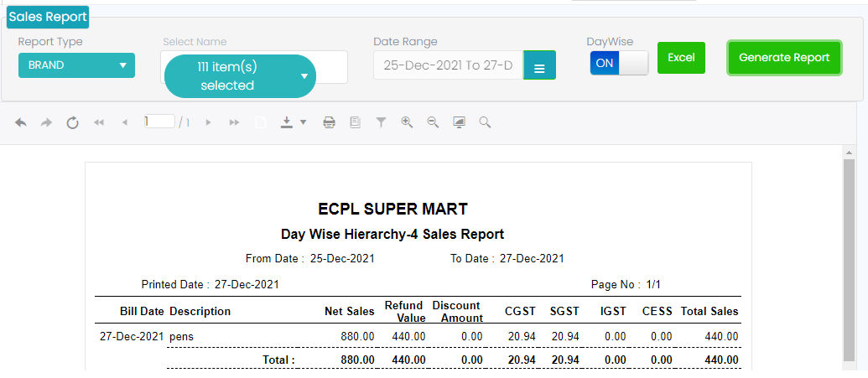Click the Date Range input field
This screenshot has height=378, width=868.
pos(448,65)
